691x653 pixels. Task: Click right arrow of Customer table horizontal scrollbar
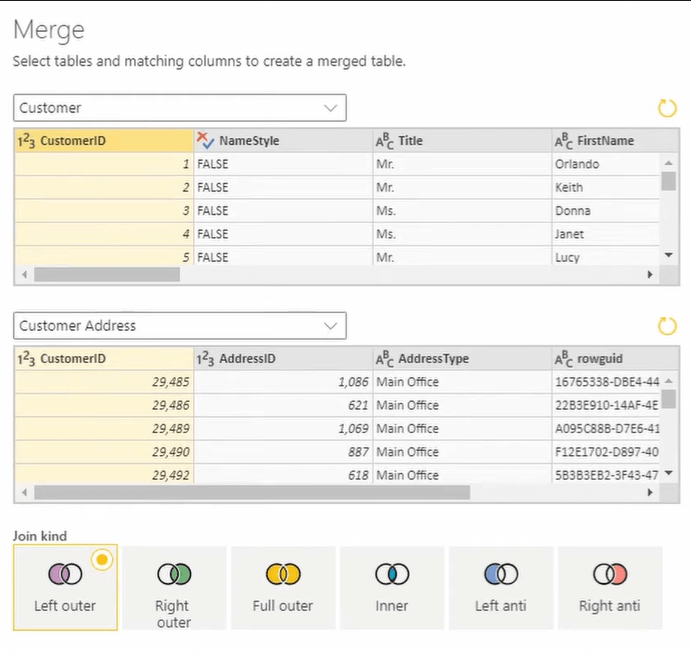[650, 275]
